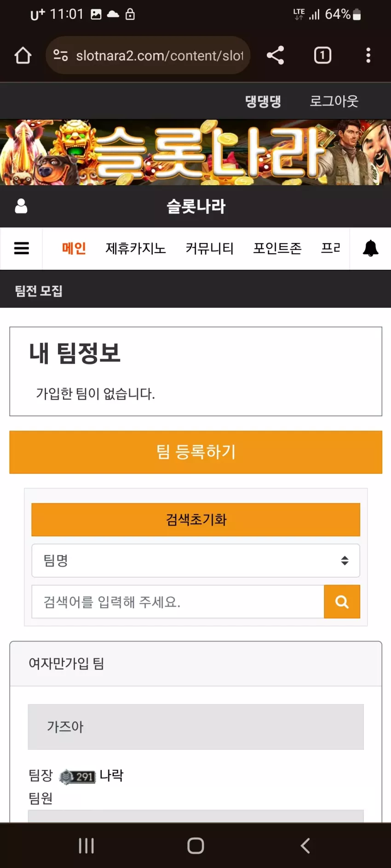This screenshot has width=391, height=868.
Task: Tap the 로그아웃 link
Action: (334, 101)
